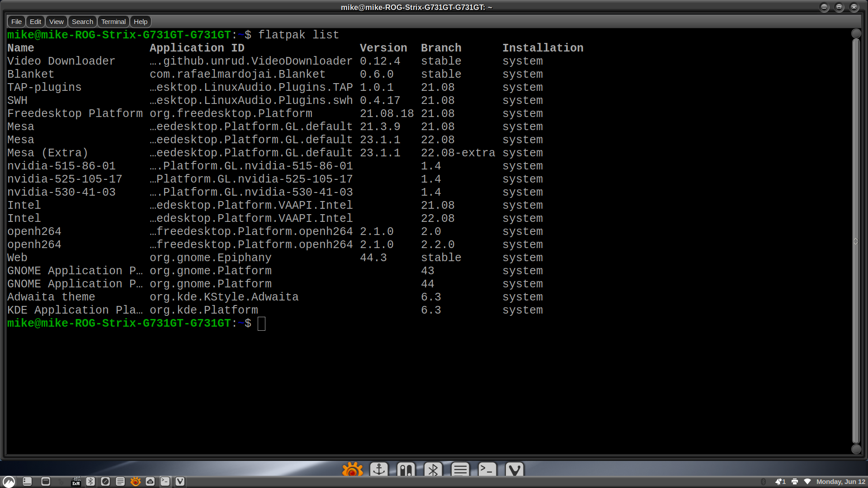Click the show desktop window icon in panel
The image size is (868, 488).
click(x=46, y=482)
